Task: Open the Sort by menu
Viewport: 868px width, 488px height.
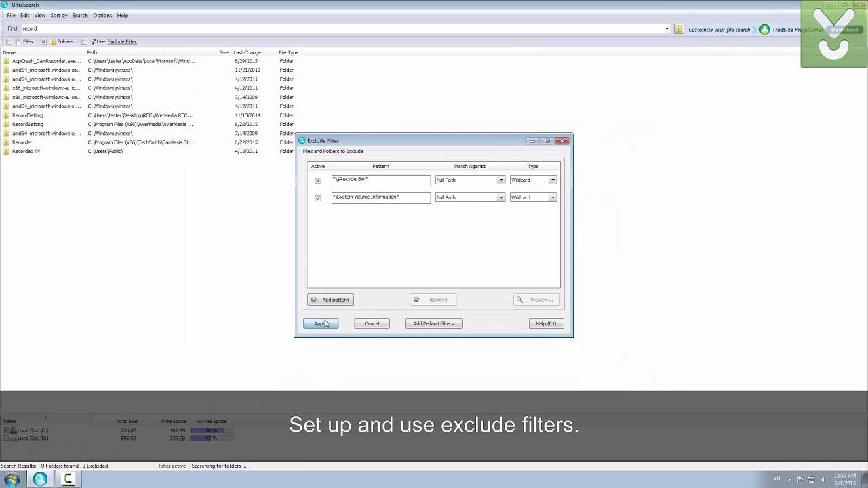Action: coord(59,16)
